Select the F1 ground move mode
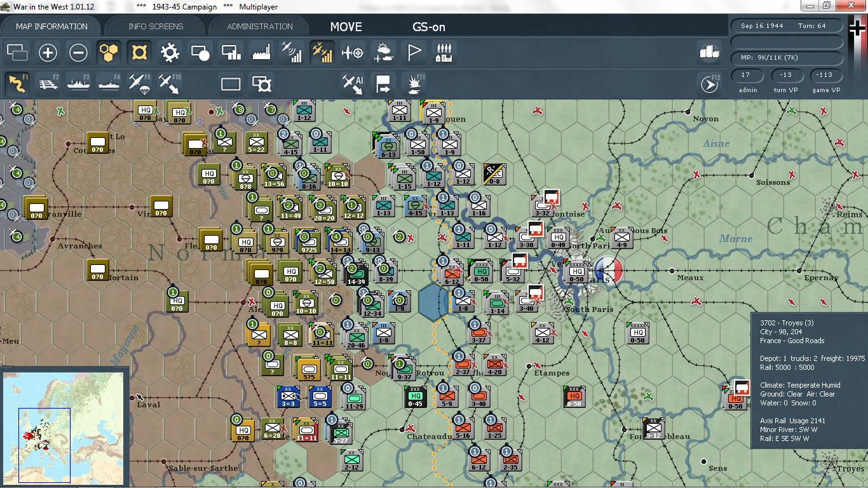Screen dimensions: 868x488 [x=17, y=83]
